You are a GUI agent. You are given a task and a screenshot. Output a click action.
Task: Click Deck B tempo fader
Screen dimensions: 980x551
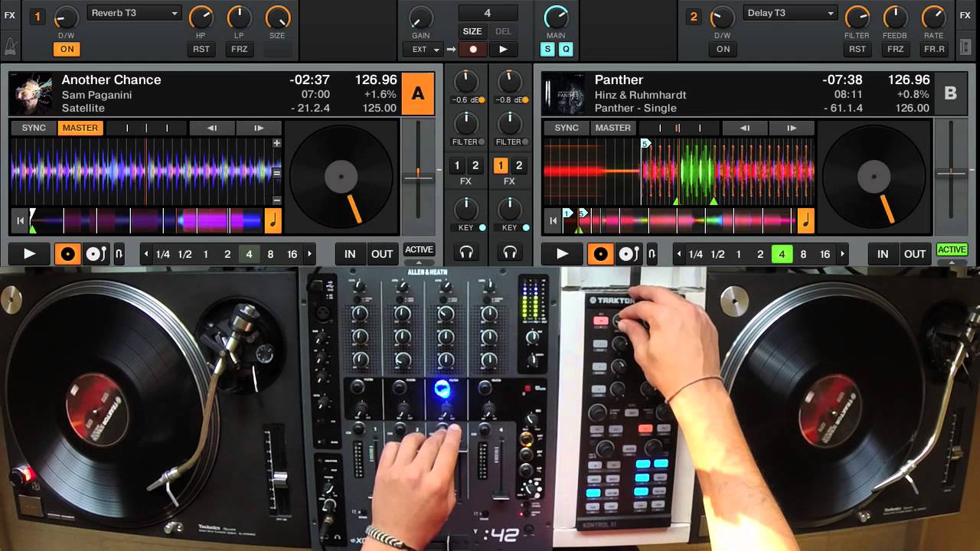(x=951, y=174)
